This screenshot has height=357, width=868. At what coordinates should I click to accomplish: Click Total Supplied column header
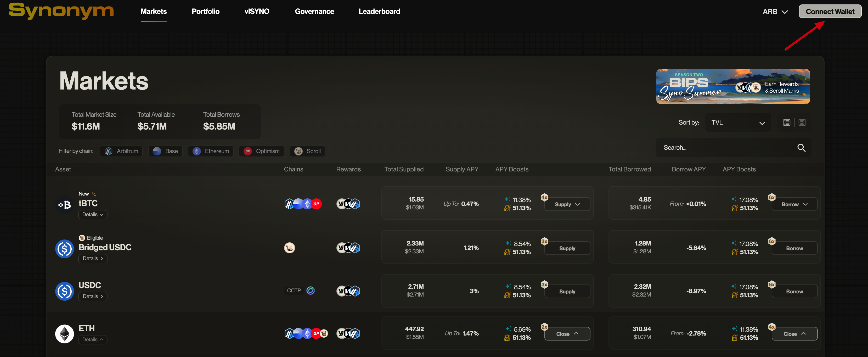point(404,170)
